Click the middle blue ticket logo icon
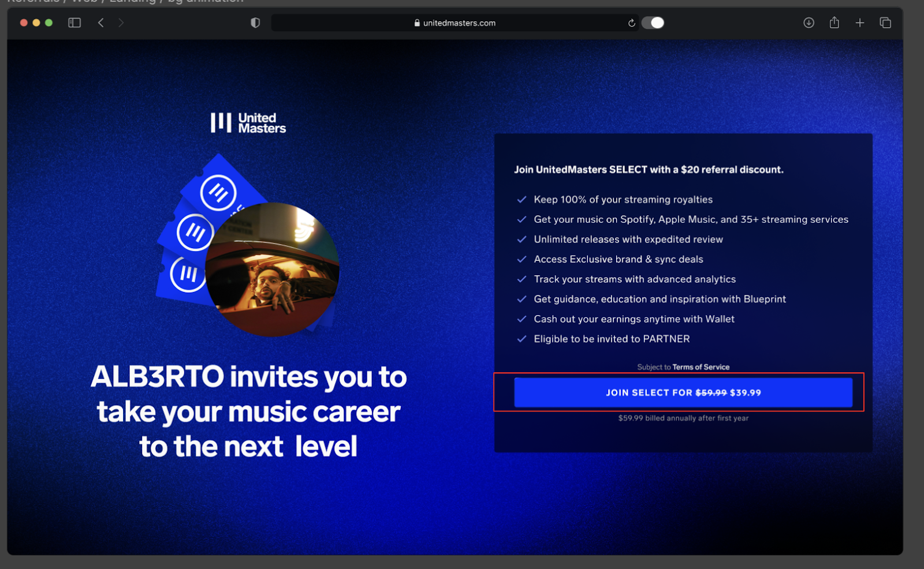Image resolution: width=924 pixels, height=569 pixels. pos(195,232)
